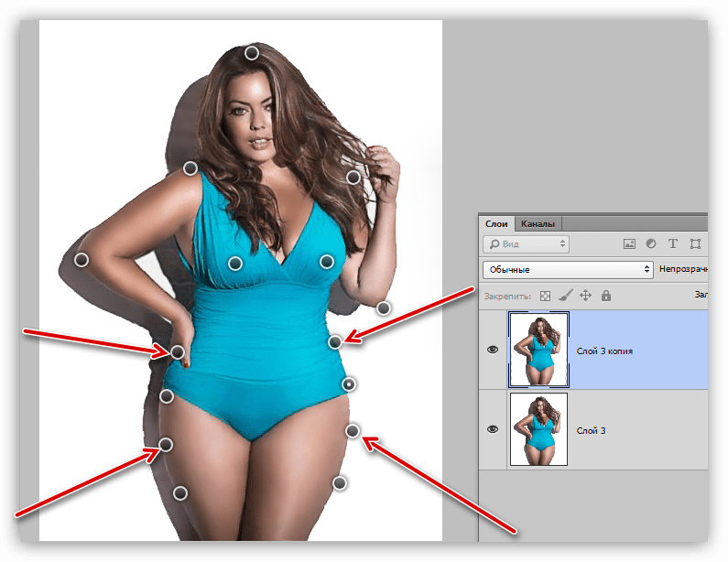
Task: Hide the Слой 3 layer
Action: [493, 429]
